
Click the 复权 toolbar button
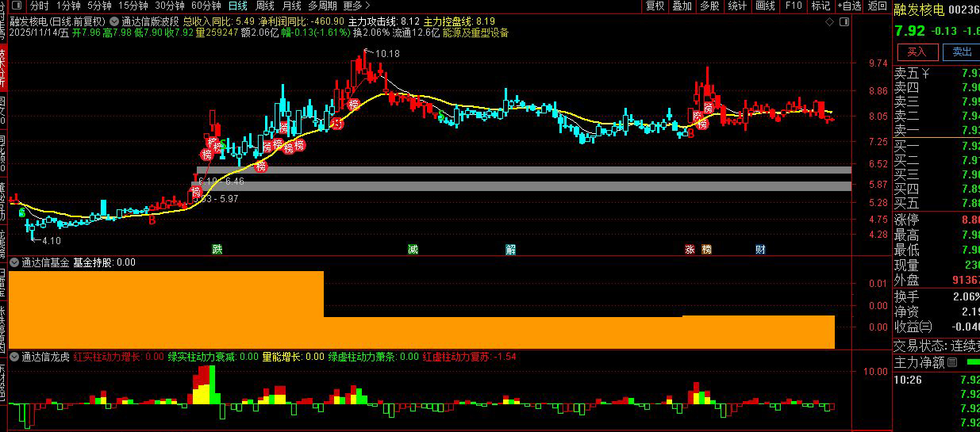tap(655, 6)
